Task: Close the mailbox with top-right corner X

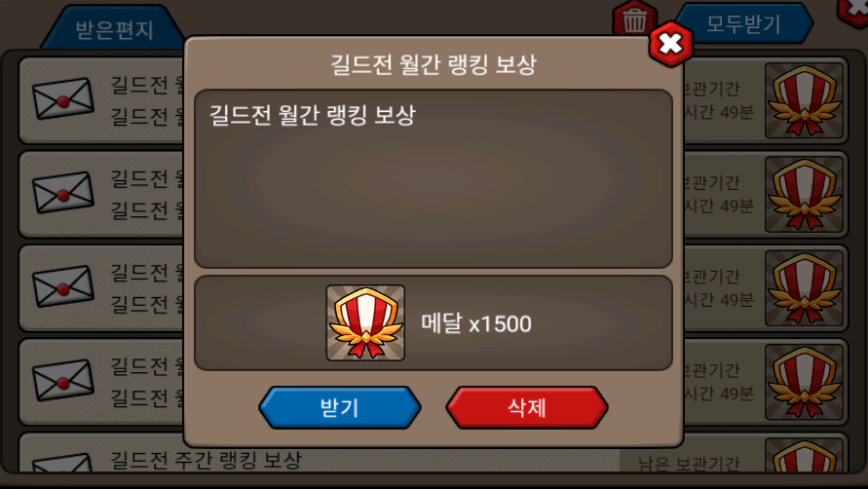Action: (x=854, y=11)
